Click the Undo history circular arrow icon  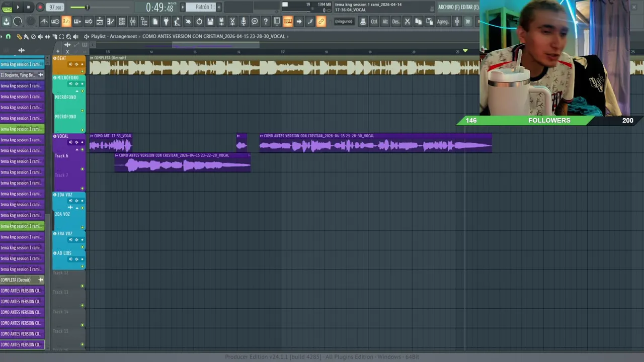[x=199, y=21]
